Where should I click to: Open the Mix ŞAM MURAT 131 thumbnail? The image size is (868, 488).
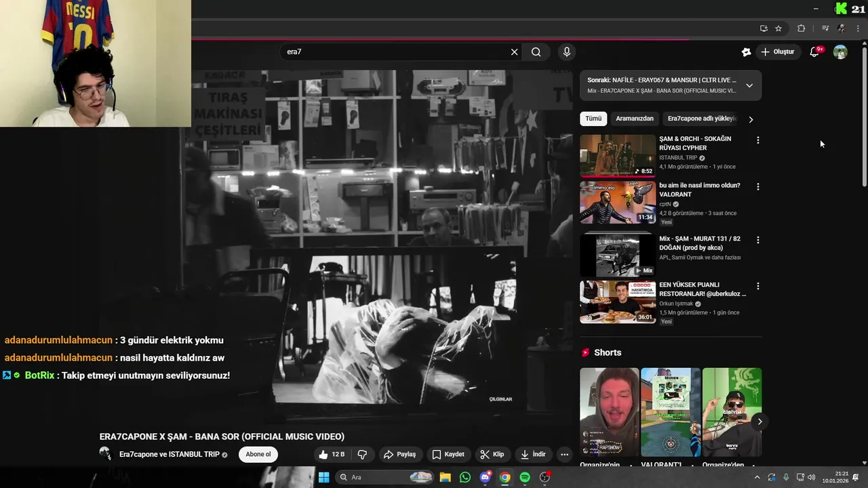tap(618, 255)
